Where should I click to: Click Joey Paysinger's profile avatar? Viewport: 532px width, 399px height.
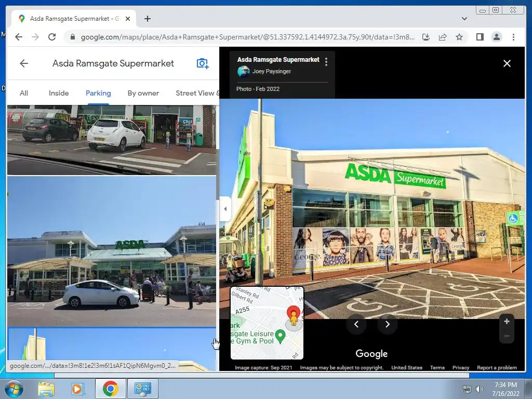click(243, 71)
